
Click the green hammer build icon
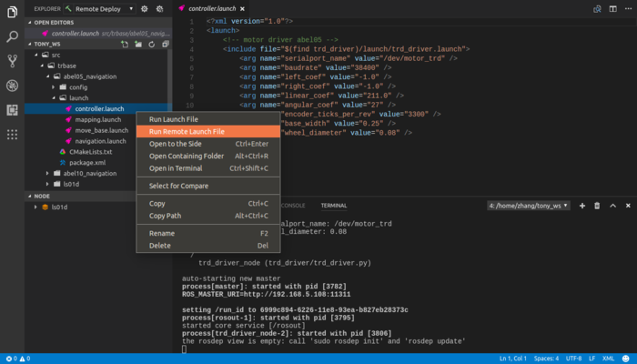(x=68, y=8)
